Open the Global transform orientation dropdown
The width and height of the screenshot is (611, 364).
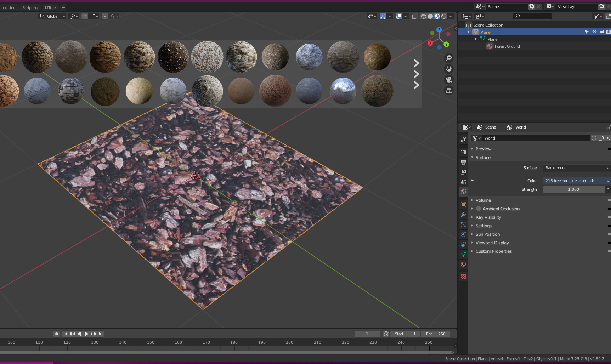pos(52,16)
